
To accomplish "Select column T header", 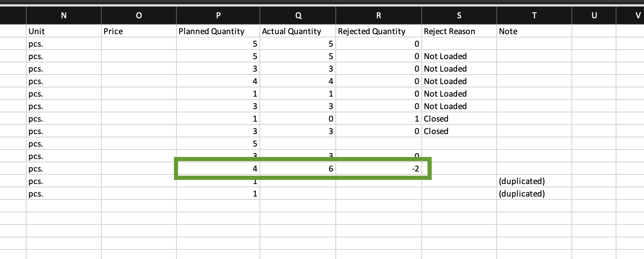I will 534,15.
